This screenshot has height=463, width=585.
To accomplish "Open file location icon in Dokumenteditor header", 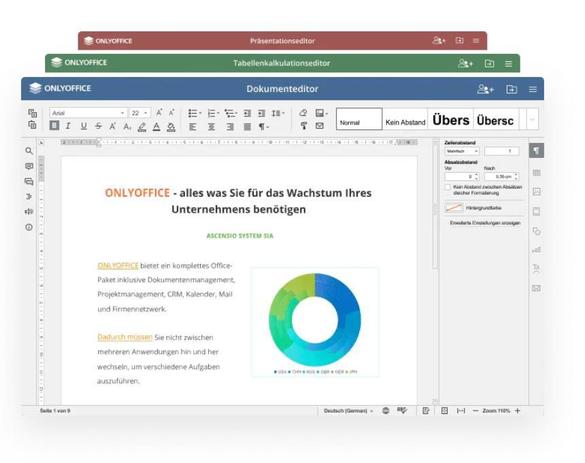I will tap(512, 89).
